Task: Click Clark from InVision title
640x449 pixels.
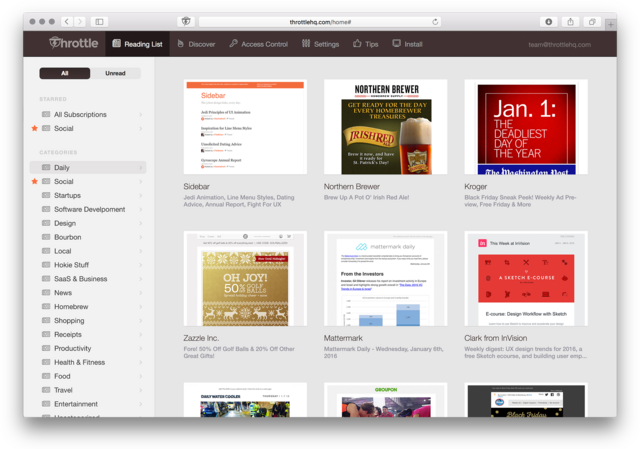Action: click(496, 338)
